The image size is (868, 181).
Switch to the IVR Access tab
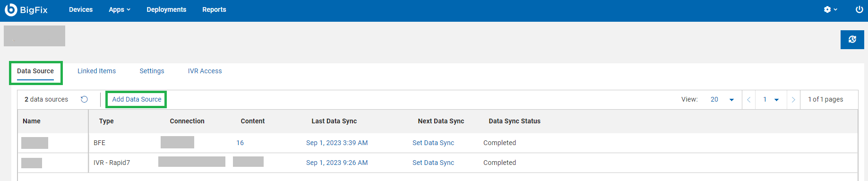(205, 71)
